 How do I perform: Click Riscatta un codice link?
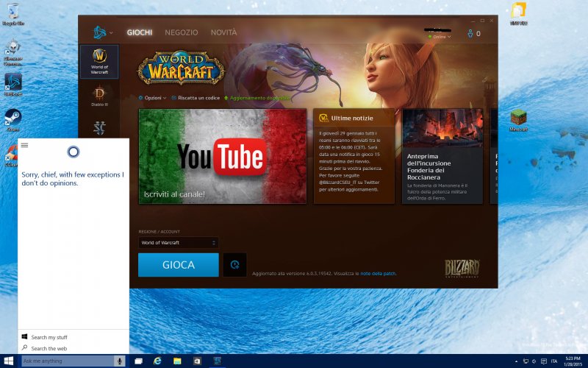point(196,98)
